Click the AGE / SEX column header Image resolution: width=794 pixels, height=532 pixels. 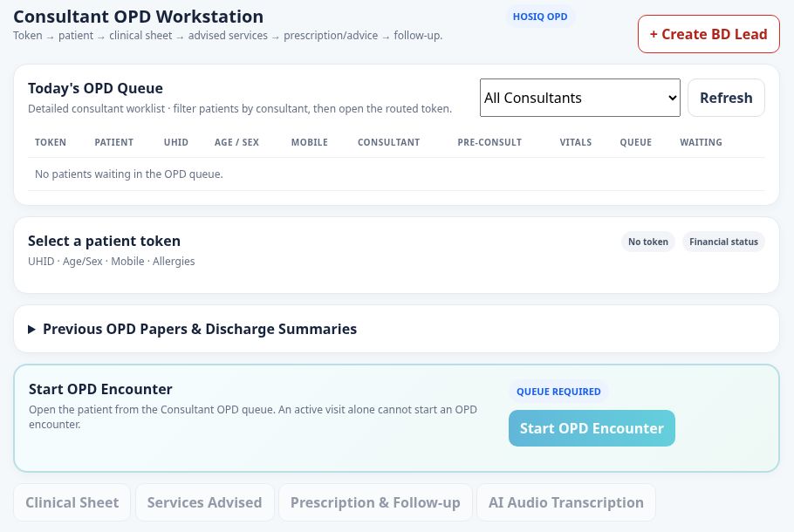236,142
